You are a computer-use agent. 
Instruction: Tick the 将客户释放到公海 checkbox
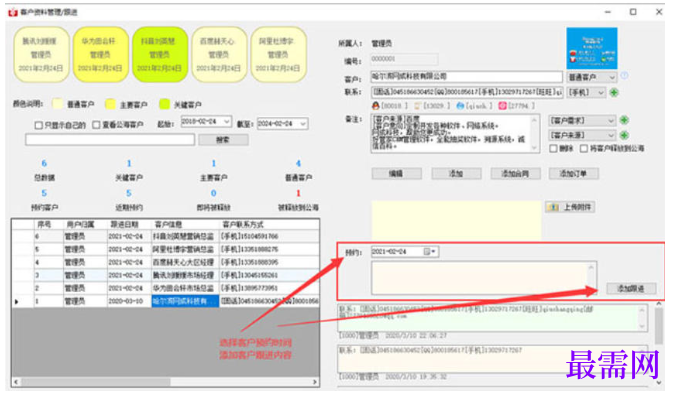point(584,148)
